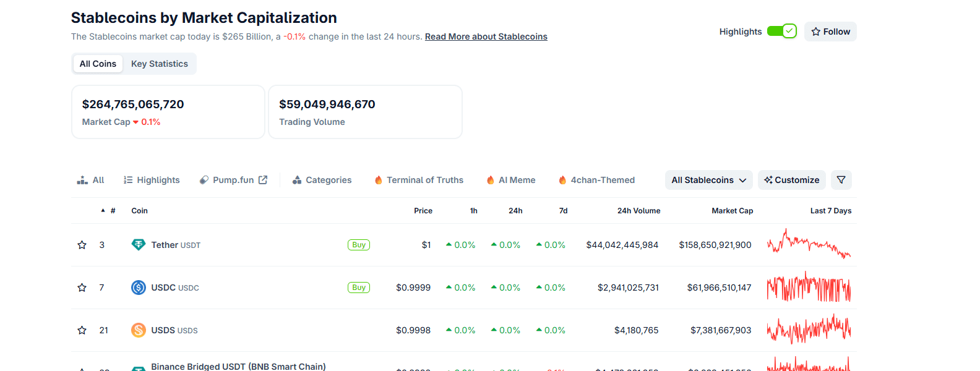Follow the Stablecoins category
This screenshot has width=980, height=371.
pos(830,32)
